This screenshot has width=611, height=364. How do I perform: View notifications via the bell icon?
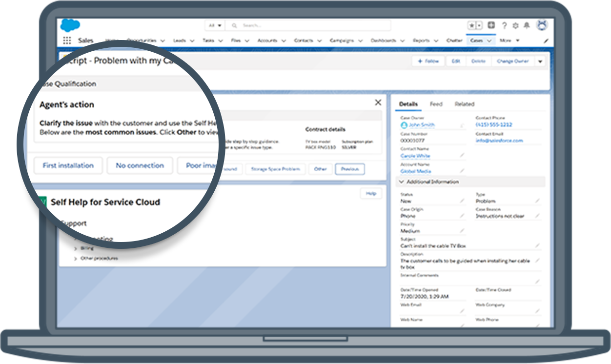coord(527,26)
